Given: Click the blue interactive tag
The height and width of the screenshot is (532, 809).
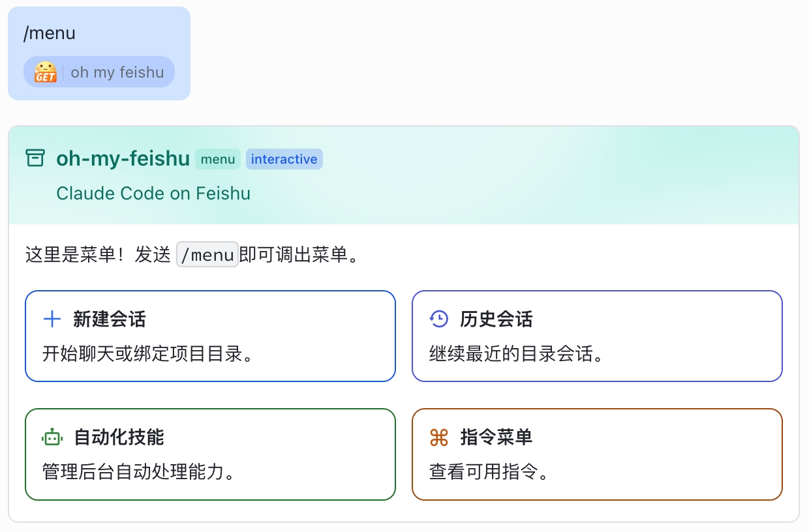Looking at the screenshot, I should (x=284, y=159).
